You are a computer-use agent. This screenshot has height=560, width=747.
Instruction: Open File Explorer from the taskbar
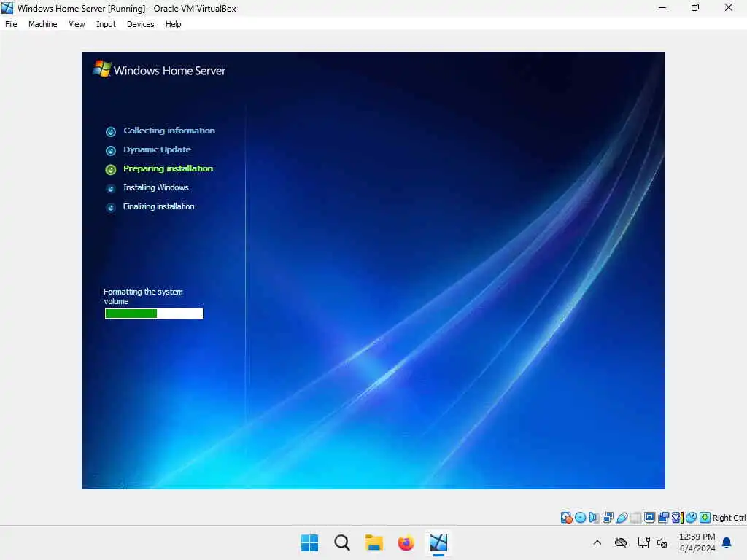point(374,542)
